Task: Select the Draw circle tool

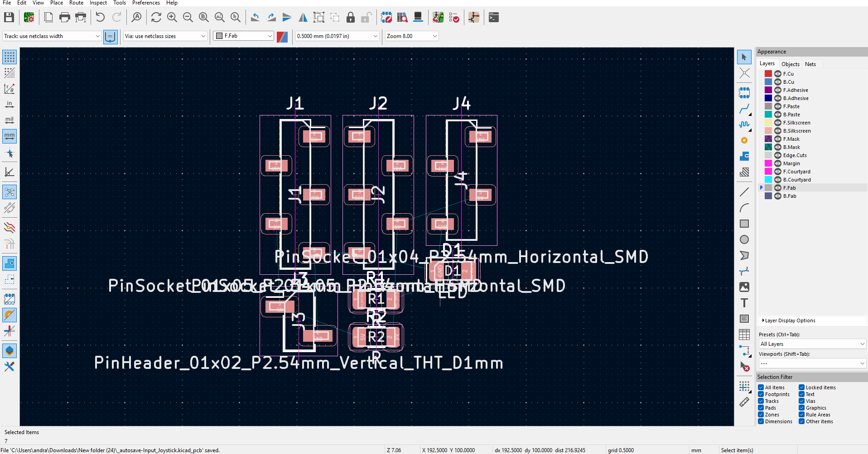Action: click(744, 239)
